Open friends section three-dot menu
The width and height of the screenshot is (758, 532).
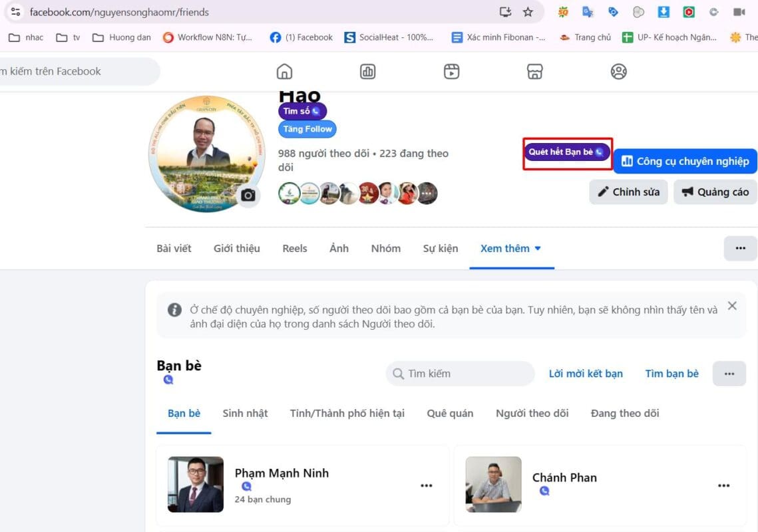pyautogui.click(x=729, y=374)
